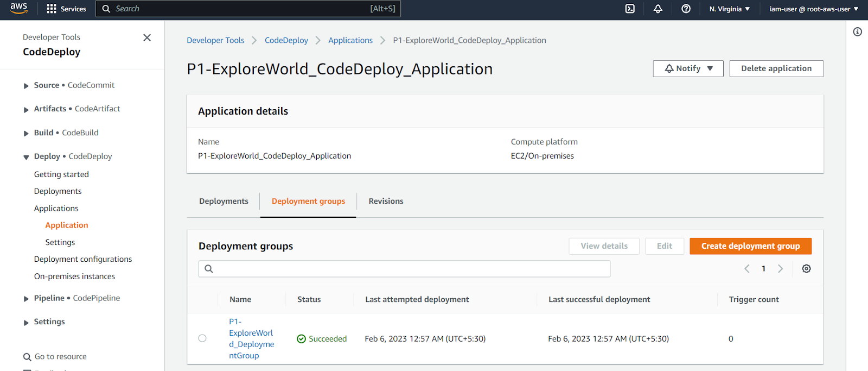Click the Edit deployment group button

point(665,246)
